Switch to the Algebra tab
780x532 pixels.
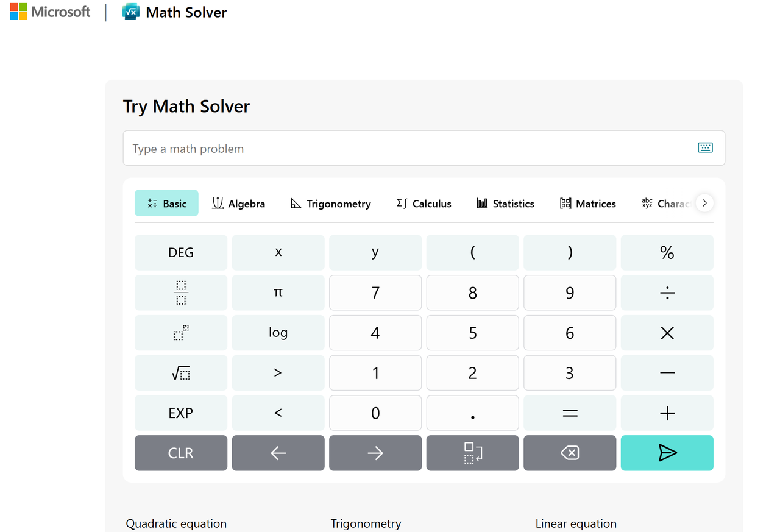pyautogui.click(x=238, y=204)
